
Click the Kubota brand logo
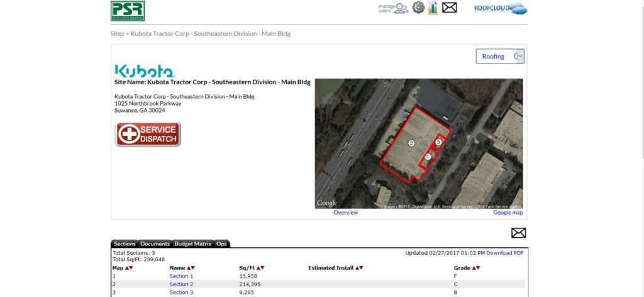click(x=145, y=70)
